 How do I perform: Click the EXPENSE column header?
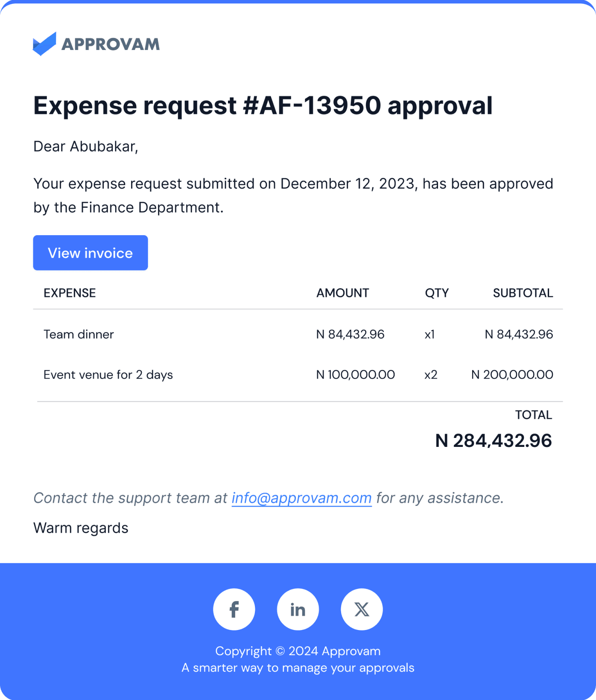(70, 293)
